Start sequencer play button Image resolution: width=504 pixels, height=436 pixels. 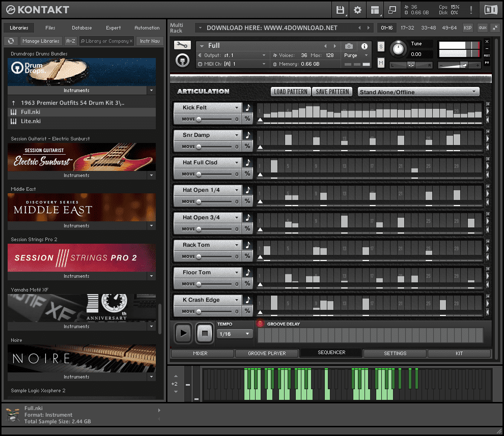[x=184, y=333]
